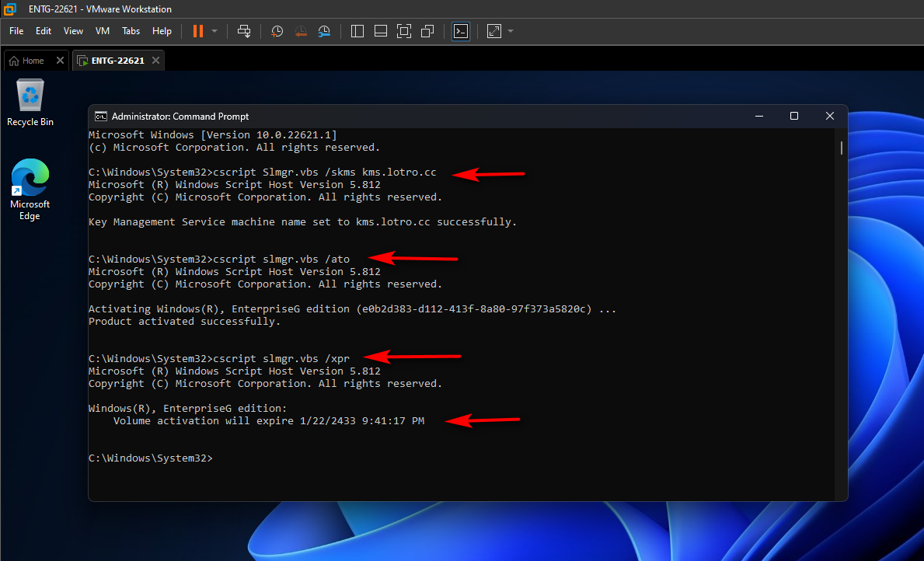
Task: Click 'Product activated successfully.' text
Action: point(184,321)
